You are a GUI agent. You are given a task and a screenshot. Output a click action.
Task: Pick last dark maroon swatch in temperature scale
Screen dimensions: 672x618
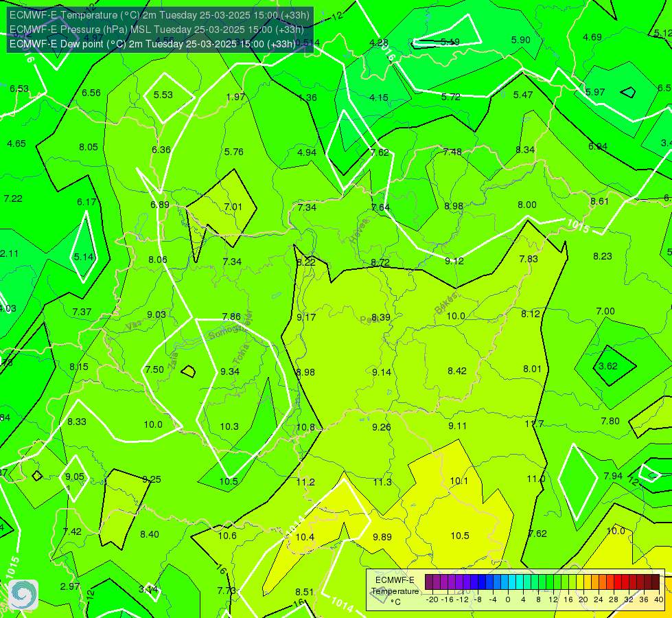[x=656, y=582]
